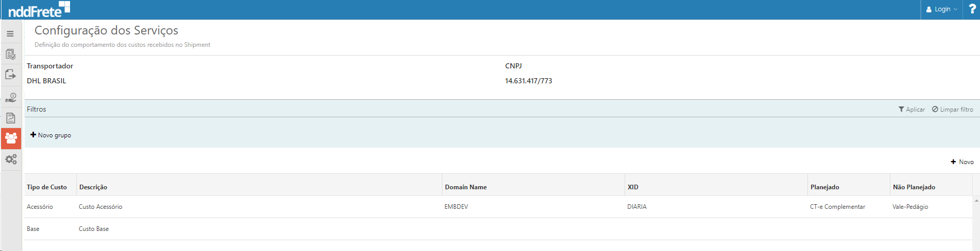Click the CT-e Complementar cell
Screen dimensions: 980x251
[837, 207]
